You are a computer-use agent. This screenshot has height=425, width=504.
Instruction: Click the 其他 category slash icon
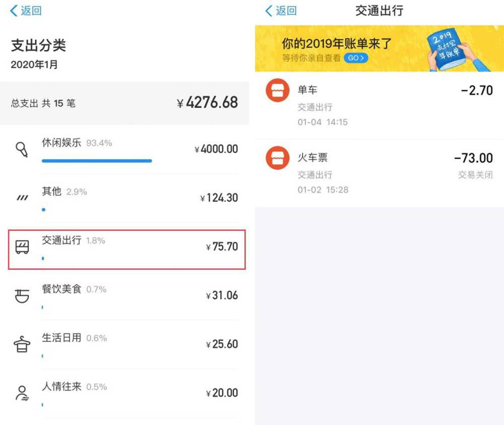(x=22, y=198)
